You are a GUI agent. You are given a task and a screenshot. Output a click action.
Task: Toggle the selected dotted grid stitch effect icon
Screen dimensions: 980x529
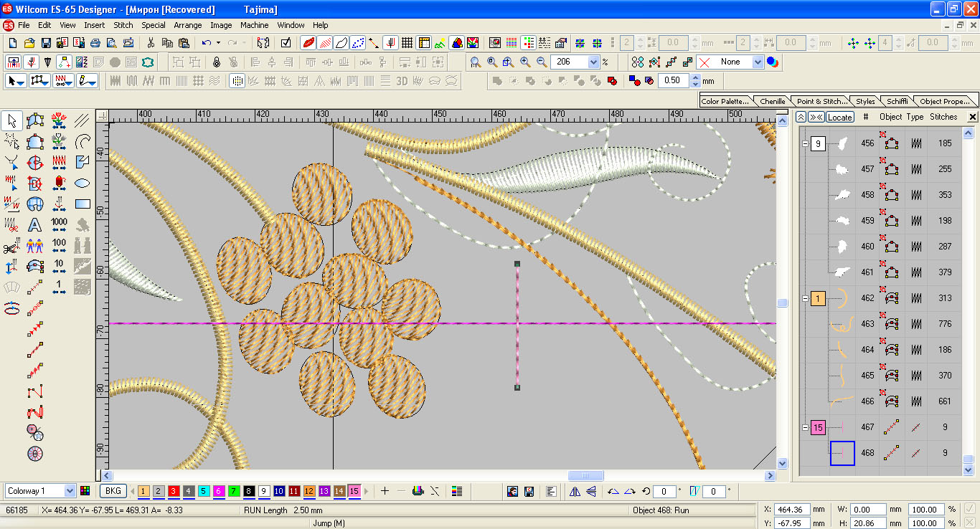237,81
